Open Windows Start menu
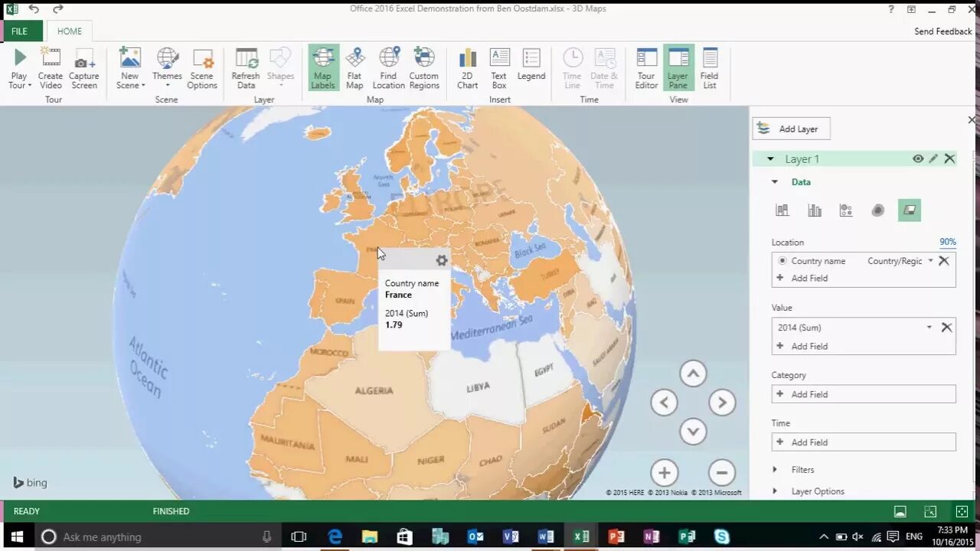Viewport: 980px width, 551px height. tap(17, 536)
